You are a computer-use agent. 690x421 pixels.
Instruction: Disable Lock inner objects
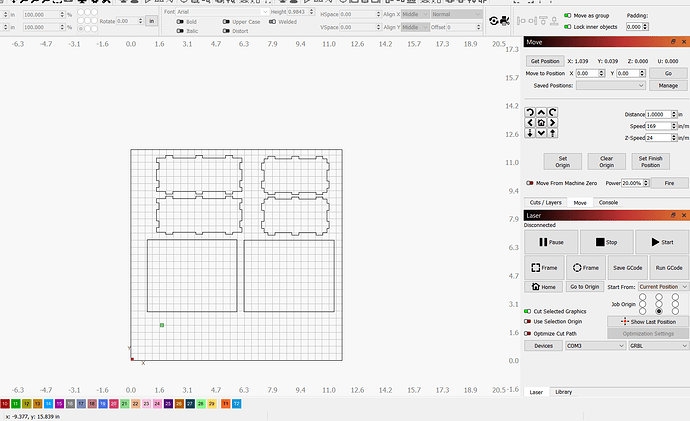(568, 27)
